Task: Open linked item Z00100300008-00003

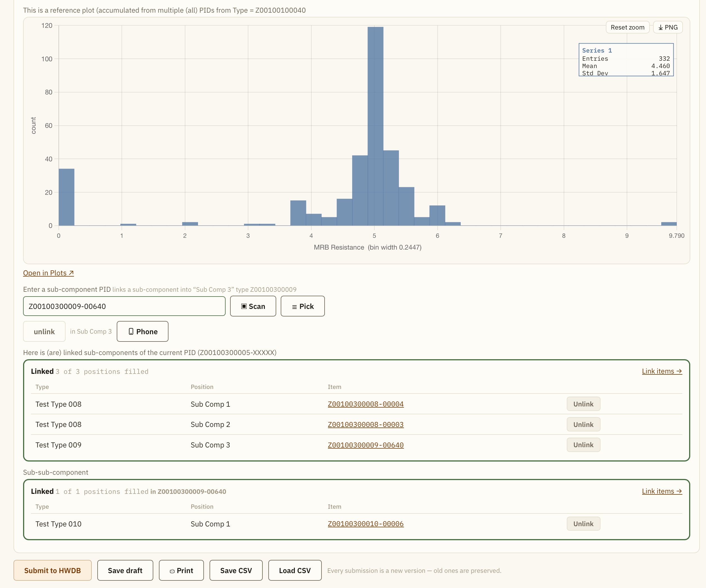Action: [365, 424]
